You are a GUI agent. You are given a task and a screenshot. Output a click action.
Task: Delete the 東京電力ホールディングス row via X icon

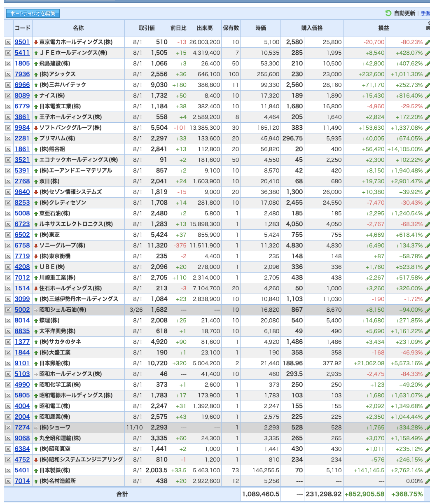8,42
